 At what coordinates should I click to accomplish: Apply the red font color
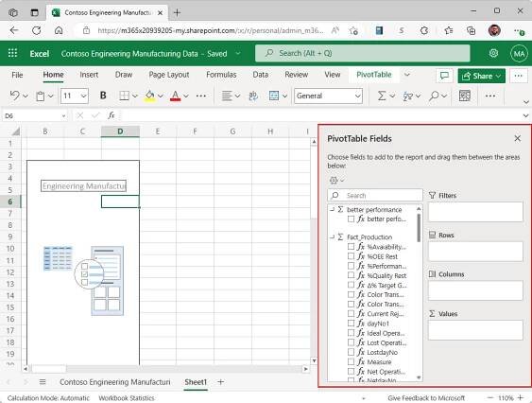(175, 96)
